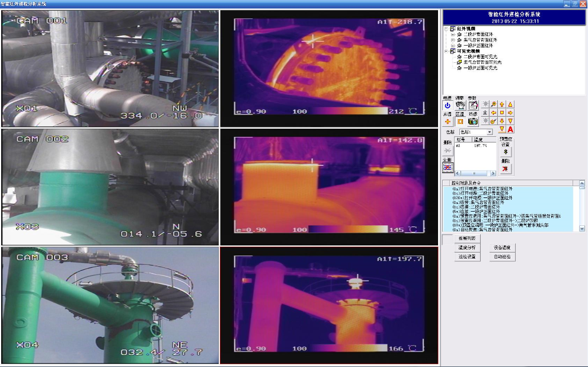Screen dimensions: 588x367
Task: Click the color scale bar in top infrared pane
Action: click(349, 111)
